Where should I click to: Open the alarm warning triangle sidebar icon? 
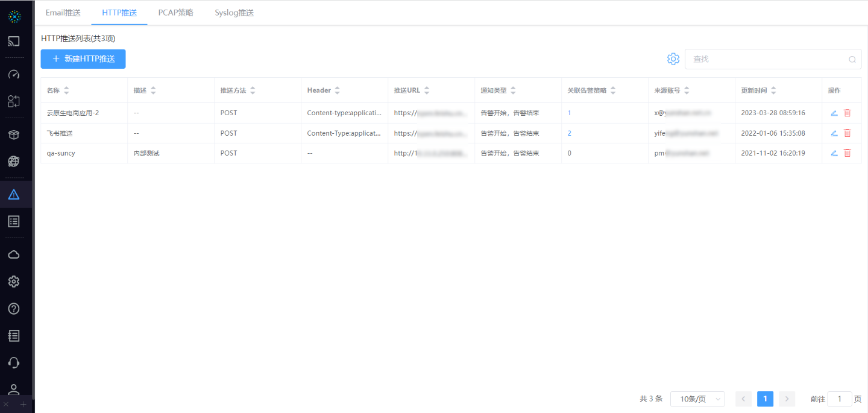click(14, 194)
